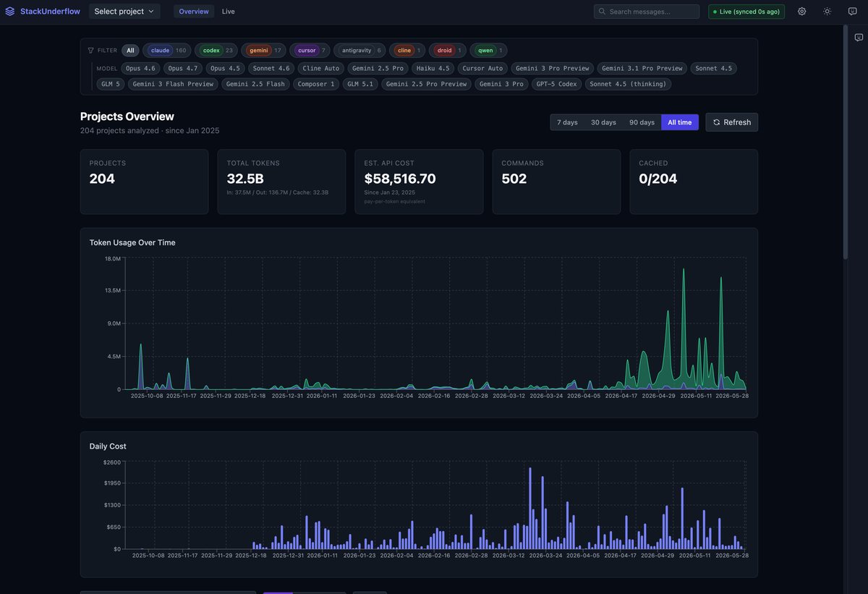Set time range to 90 days

pyautogui.click(x=642, y=122)
